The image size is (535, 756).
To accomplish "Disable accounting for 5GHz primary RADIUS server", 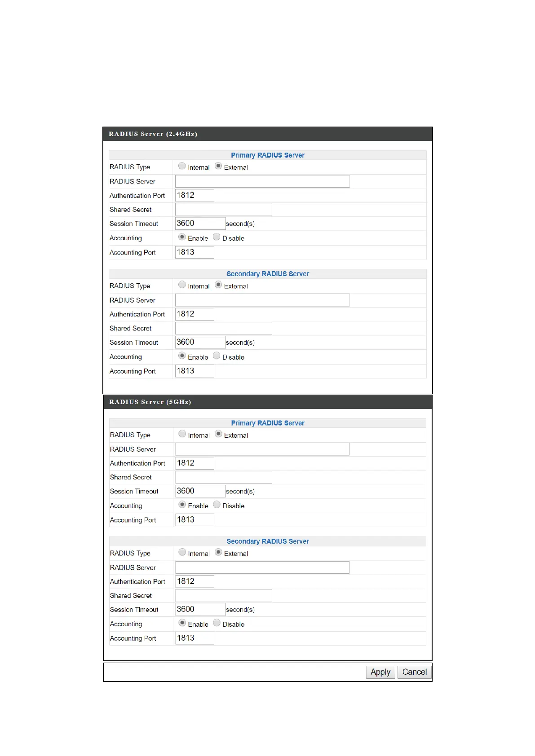I will coord(217,505).
